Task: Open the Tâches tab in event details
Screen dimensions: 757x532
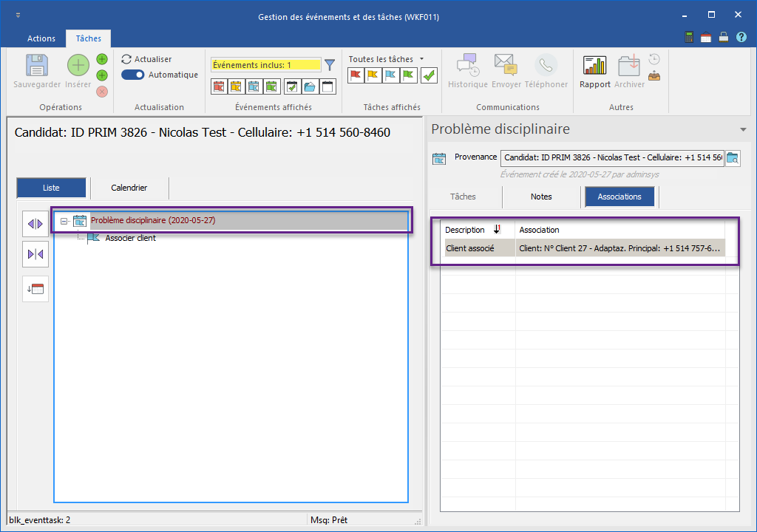Action: pyautogui.click(x=463, y=197)
